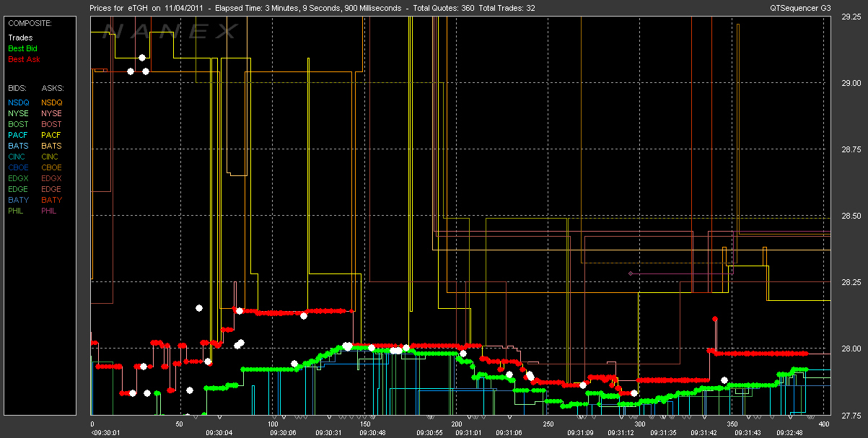Pick the 28.00 price axis label
Screen dimensions: 868x438
click(x=851, y=349)
